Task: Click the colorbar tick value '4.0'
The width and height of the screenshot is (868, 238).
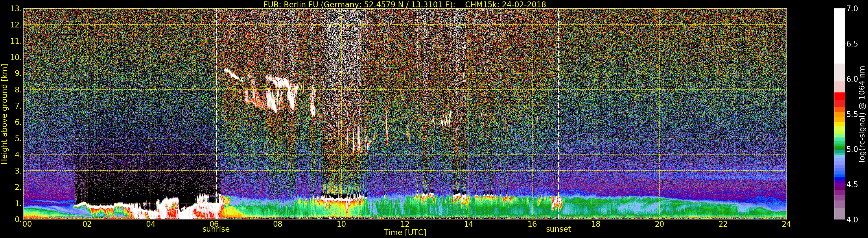Action: tap(852, 220)
